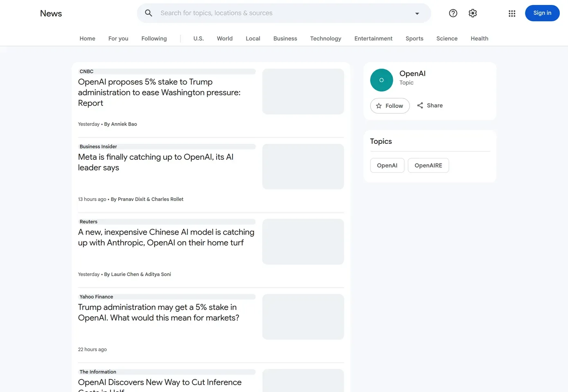Viewport: 568px width, 392px height.
Task: Click the CNBC article thumbnail
Action: [x=303, y=92]
